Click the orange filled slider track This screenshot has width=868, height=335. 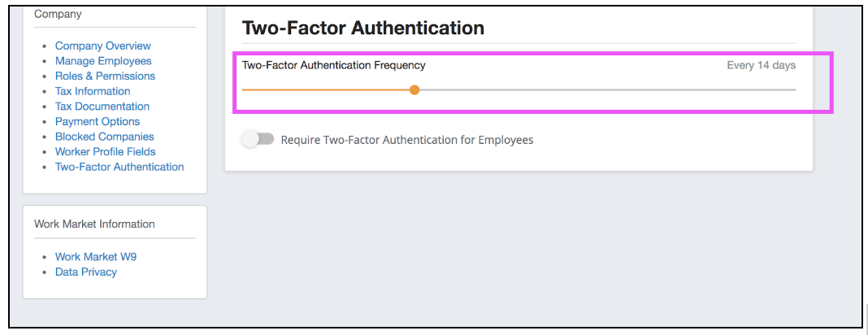click(x=325, y=90)
